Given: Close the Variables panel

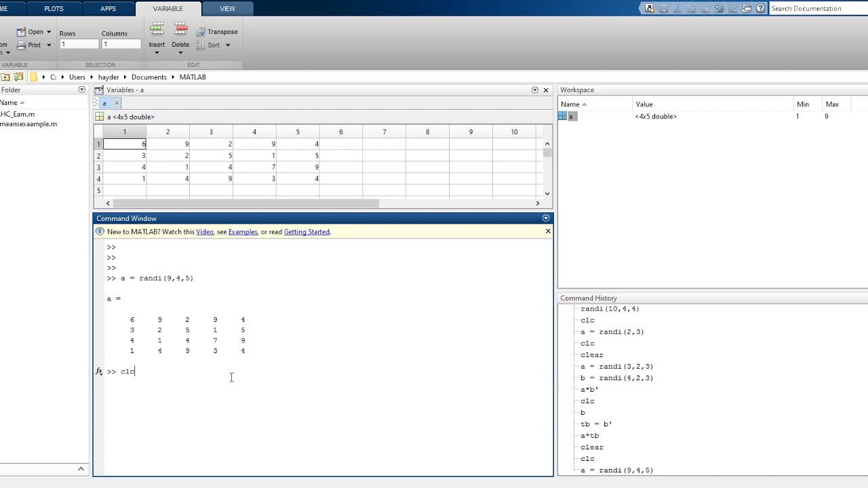Looking at the screenshot, I should 546,90.
